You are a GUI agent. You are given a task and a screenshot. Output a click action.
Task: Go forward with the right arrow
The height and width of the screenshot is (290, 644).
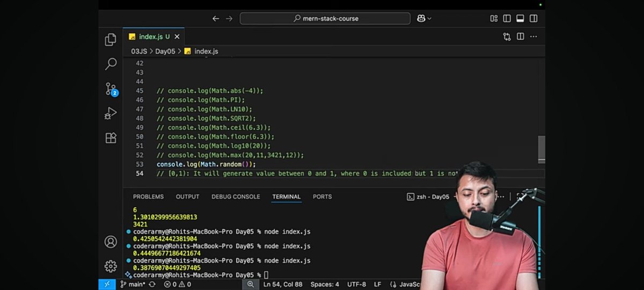click(229, 18)
